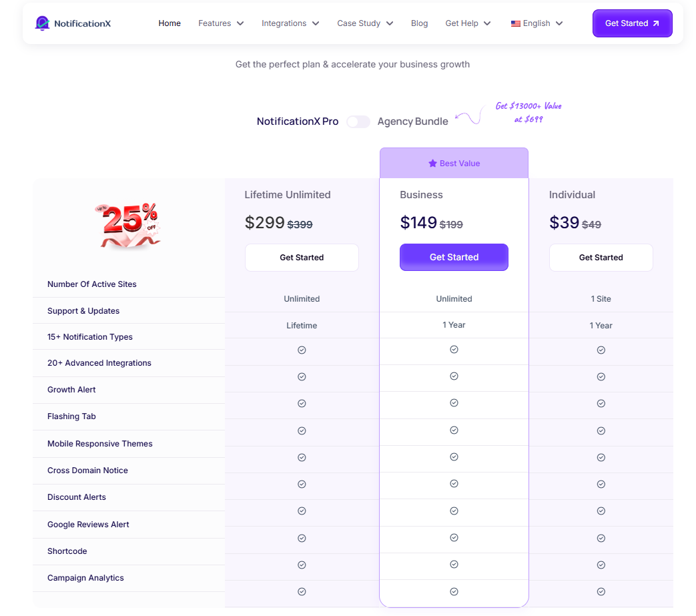
Task: Click the checkmark for Shortcode under Lifetime Unlimited
Action: pyautogui.click(x=302, y=565)
